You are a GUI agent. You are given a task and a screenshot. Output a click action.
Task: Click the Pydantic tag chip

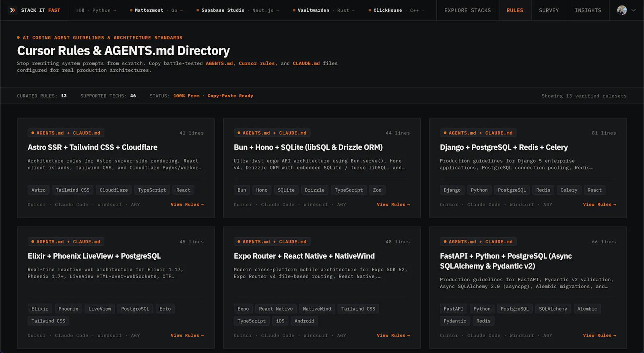click(x=455, y=321)
